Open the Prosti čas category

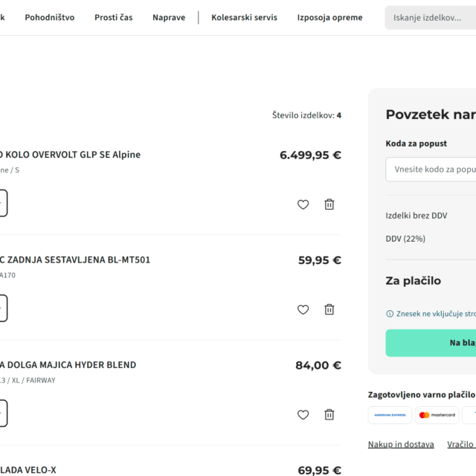(x=113, y=17)
